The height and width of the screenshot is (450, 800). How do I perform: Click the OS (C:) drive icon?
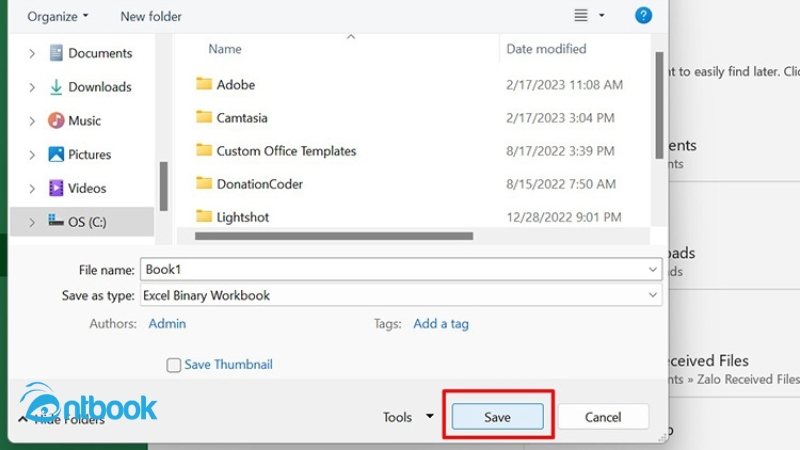pyautogui.click(x=56, y=220)
